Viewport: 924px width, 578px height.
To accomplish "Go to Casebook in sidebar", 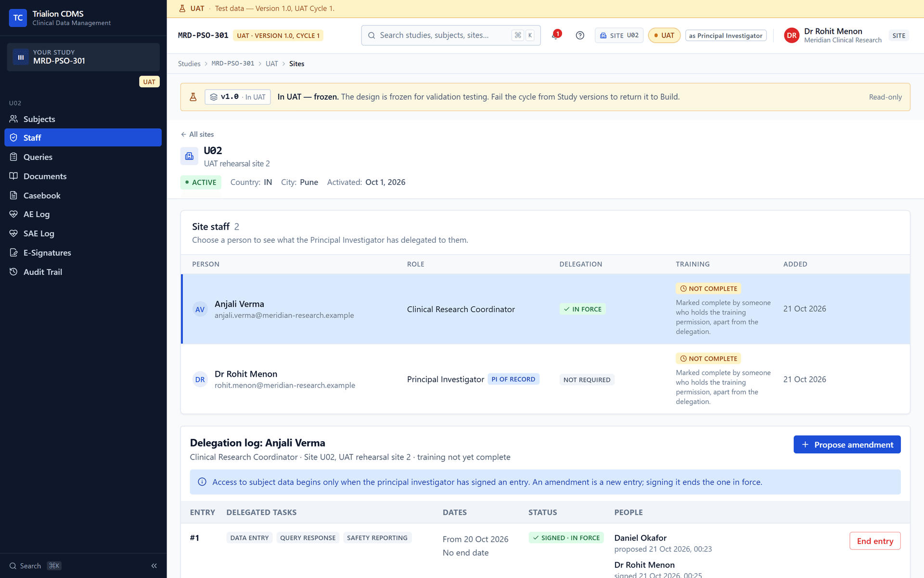I will (83, 196).
